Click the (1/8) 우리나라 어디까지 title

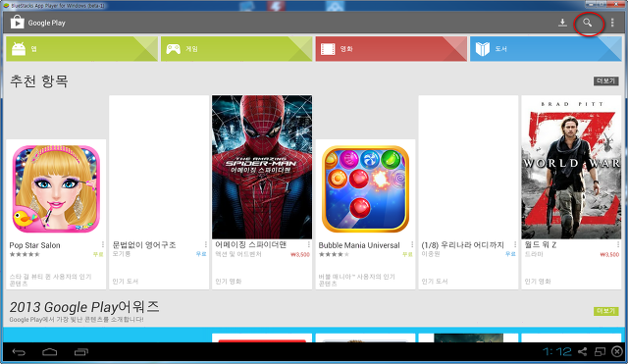(x=462, y=244)
